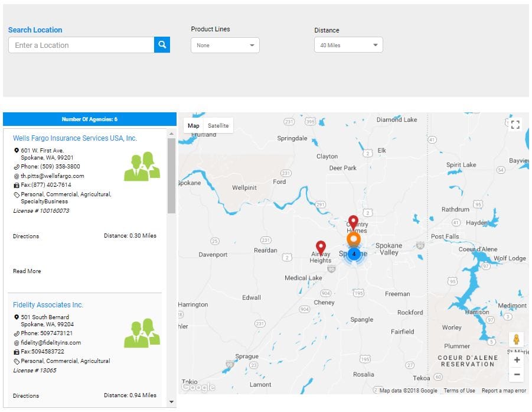532x412 pixels.
Task: Click Spokane Valley label on map
Action: [389, 249]
